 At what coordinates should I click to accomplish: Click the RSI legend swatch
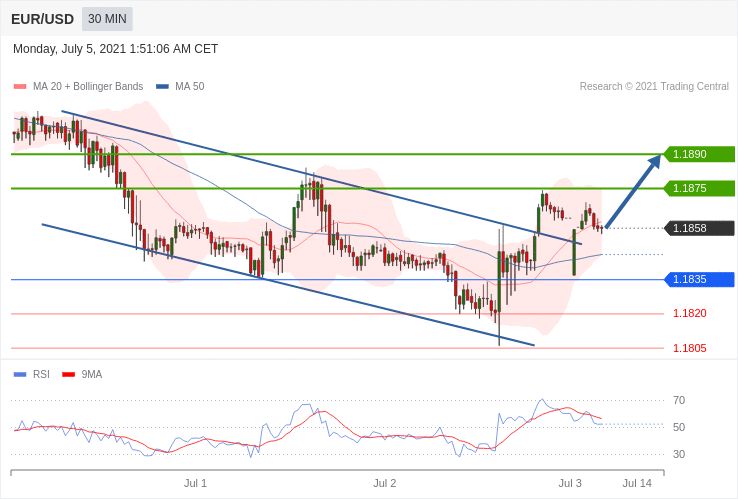tap(20, 375)
